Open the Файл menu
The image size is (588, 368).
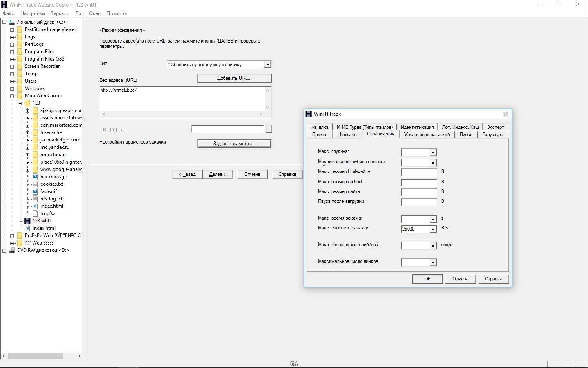click(9, 13)
